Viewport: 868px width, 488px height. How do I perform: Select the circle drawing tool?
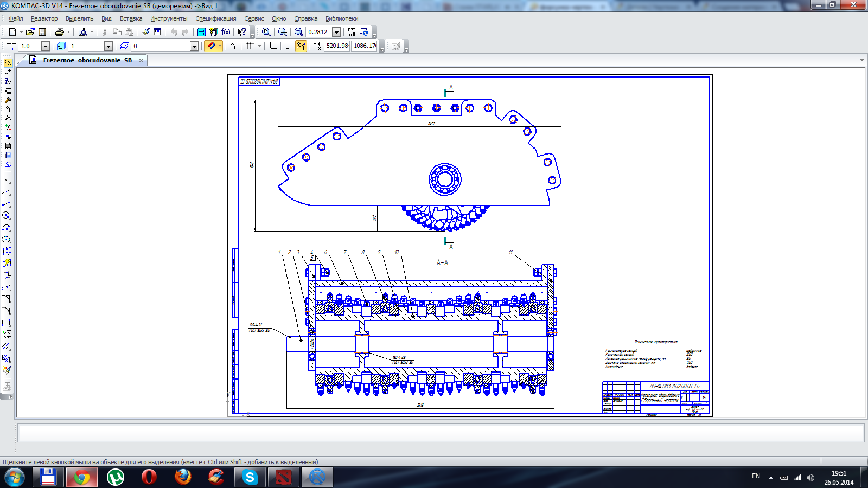tap(7, 215)
